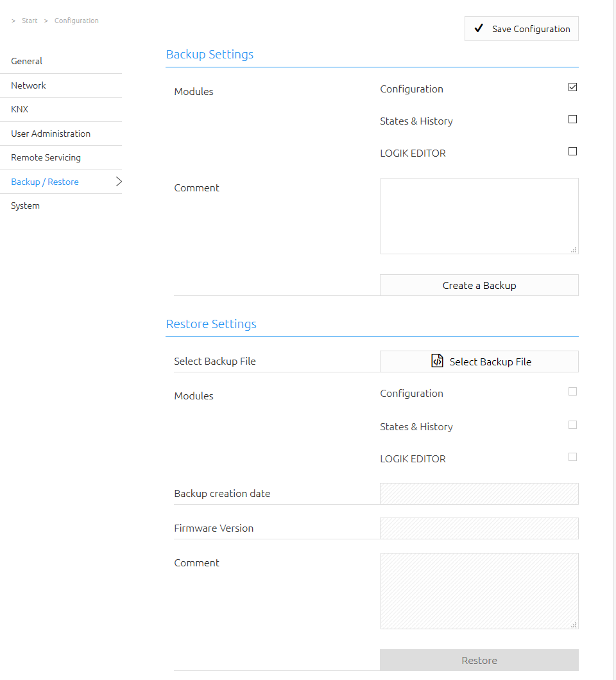Click the "Firmware Version" label
This screenshot has width=616, height=680.
tap(214, 528)
